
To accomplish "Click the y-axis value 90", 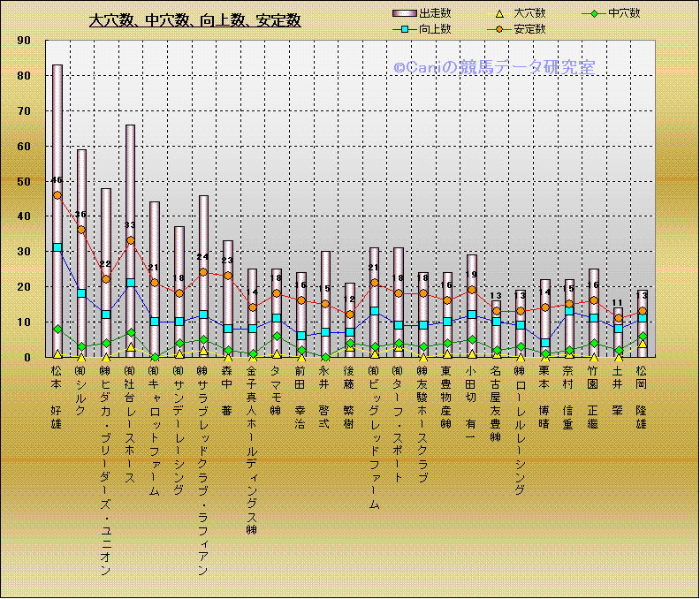I will pos(24,41).
